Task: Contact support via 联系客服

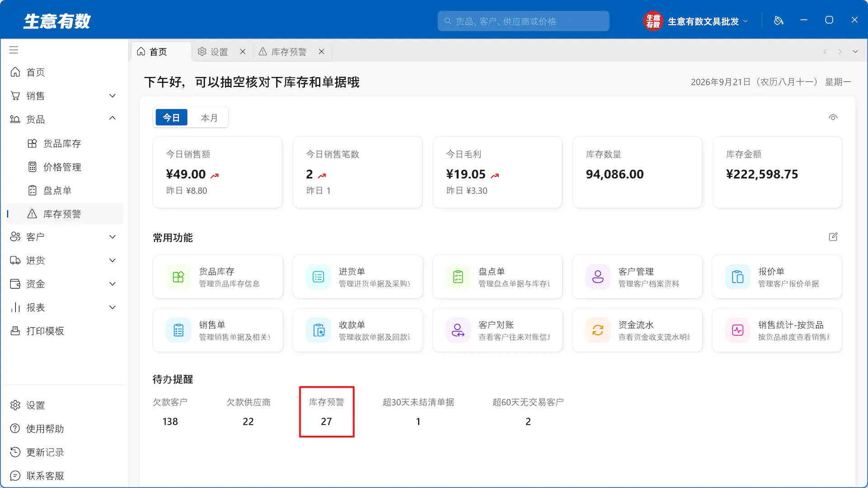Action: 65,476
